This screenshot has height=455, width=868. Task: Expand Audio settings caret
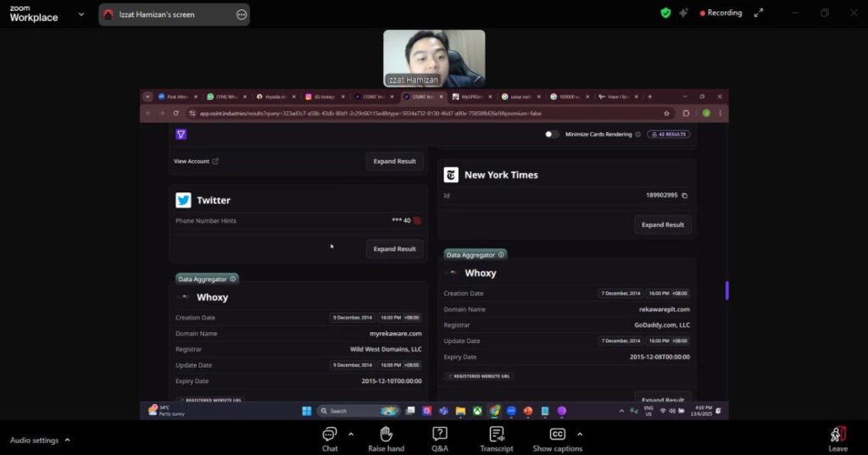(x=68, y=440)
